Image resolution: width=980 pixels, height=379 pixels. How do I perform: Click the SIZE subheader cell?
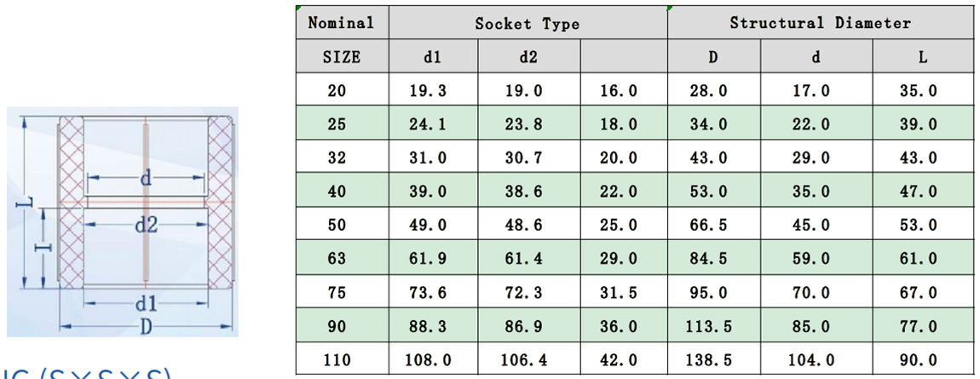point(342,58)
